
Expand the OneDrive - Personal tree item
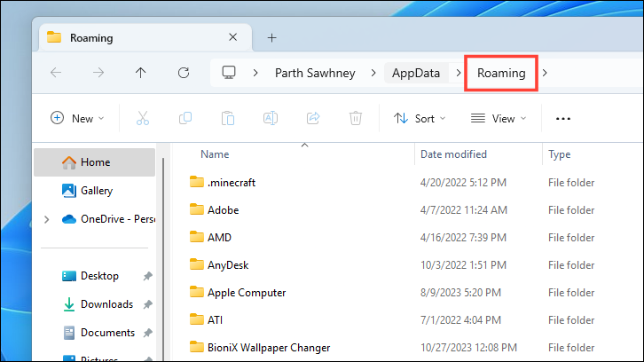point(46,219)
